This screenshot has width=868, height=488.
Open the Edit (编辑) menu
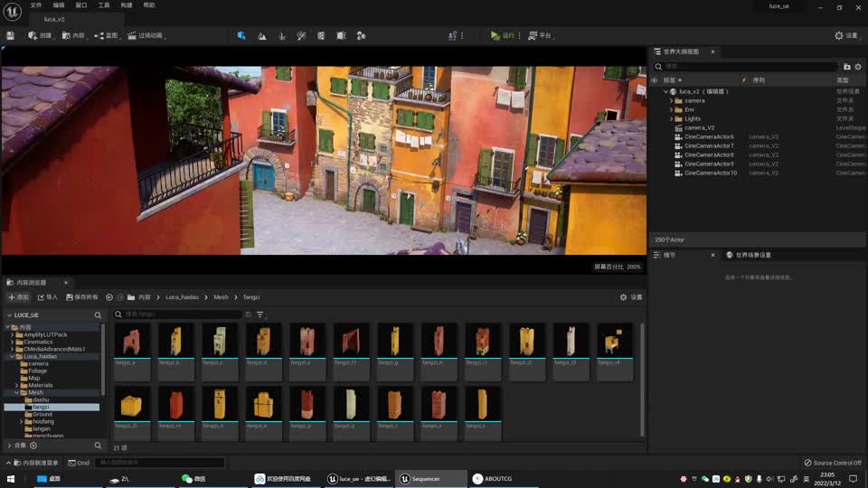tap(59, 5)
